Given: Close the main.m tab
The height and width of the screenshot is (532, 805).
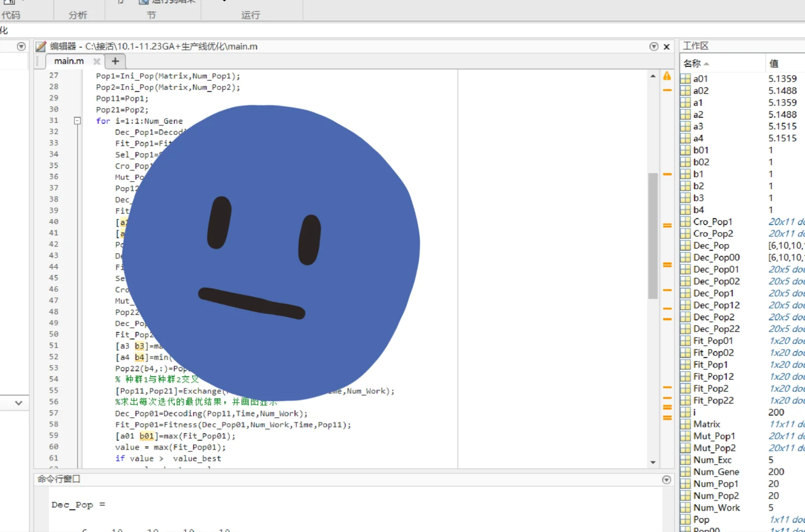Looking at the screenshot, I should (x=97, y=62).
